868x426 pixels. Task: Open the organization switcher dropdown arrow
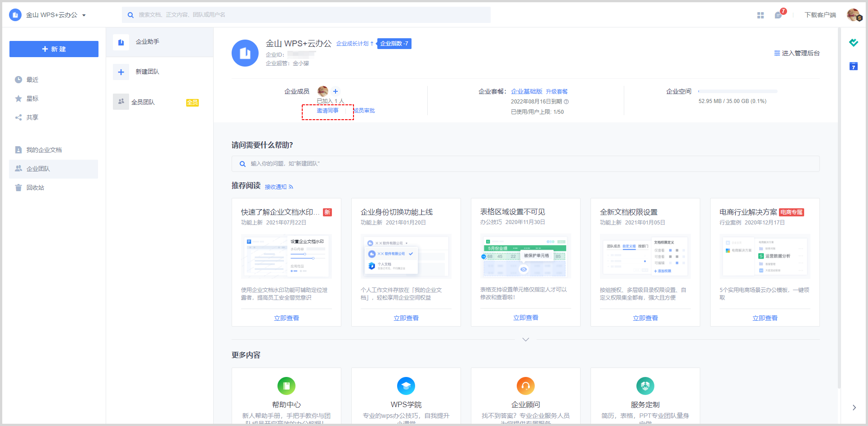click(84, 15)
